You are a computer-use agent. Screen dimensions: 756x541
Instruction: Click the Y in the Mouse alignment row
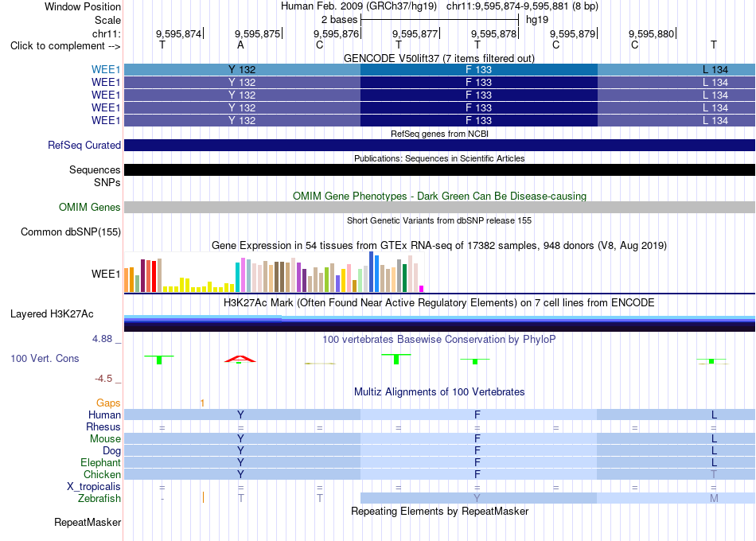point(240,438)
